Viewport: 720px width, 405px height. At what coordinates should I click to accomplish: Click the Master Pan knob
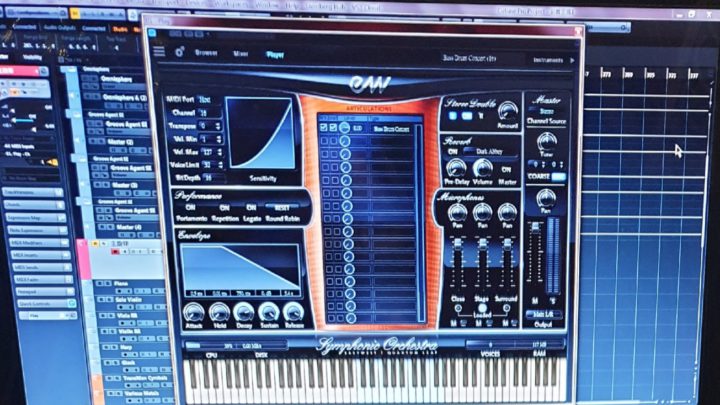pyautogui.click(x=546, y=198)
